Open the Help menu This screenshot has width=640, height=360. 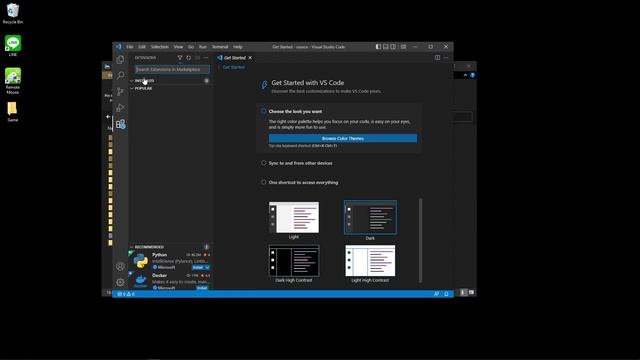click(238, 47)
